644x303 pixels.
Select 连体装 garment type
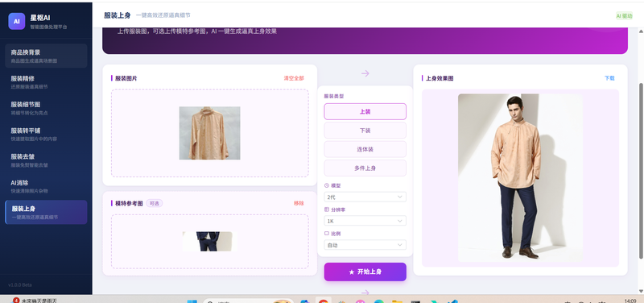point(365,149)
